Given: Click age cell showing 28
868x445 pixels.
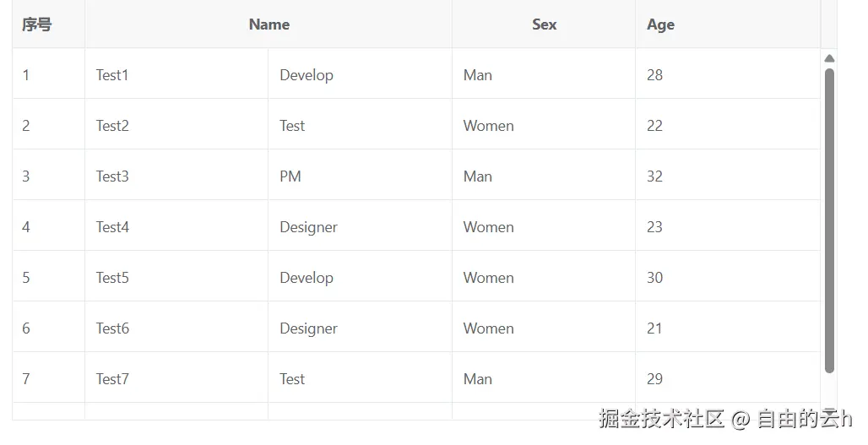Looking at the screenshot, I should point(654,75).
